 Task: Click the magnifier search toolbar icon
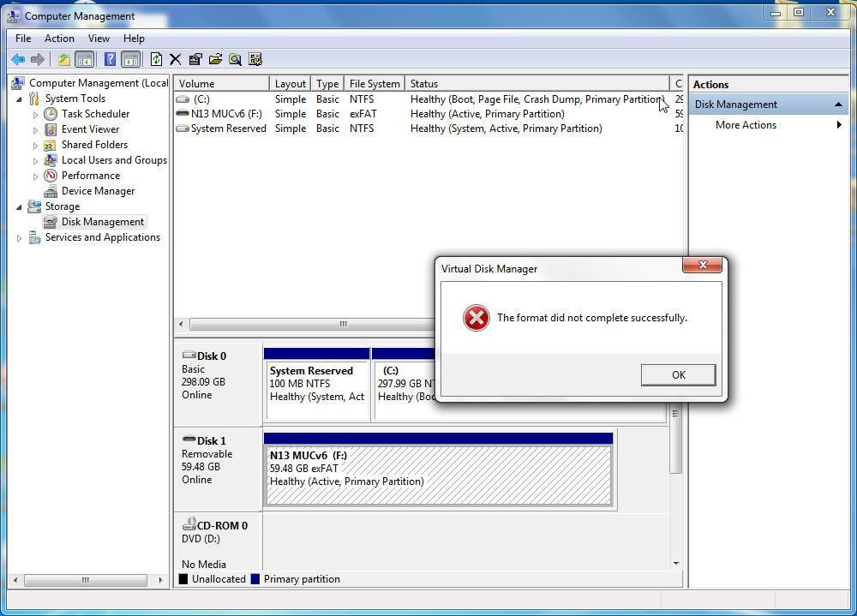point(235,59)
